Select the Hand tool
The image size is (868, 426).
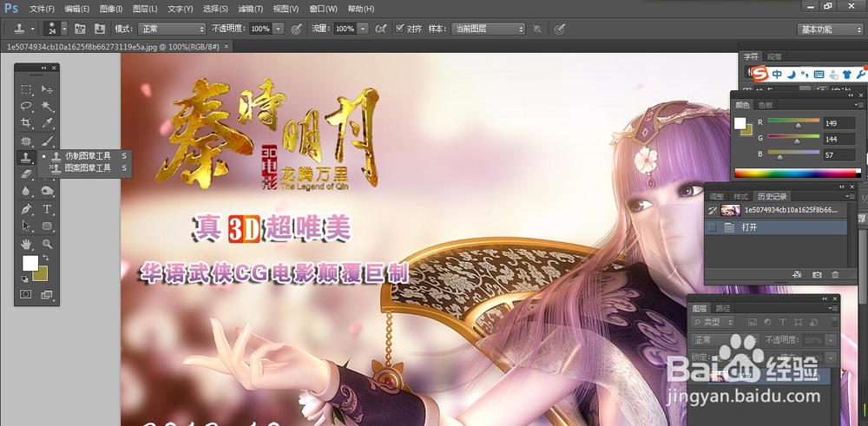(26, 244)
